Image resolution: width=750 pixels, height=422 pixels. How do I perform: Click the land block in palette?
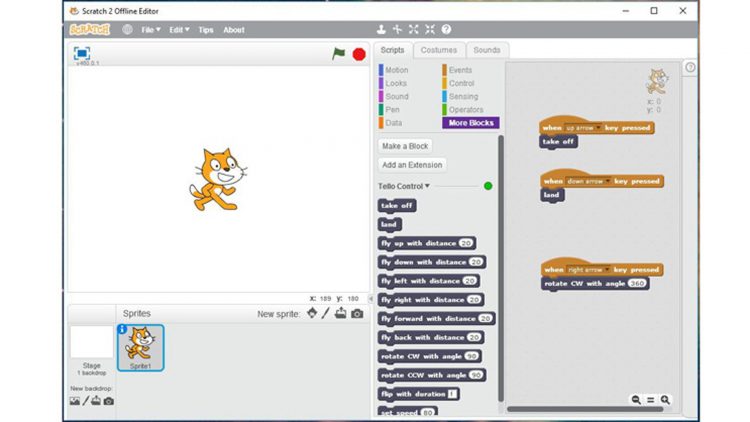pos(389,224)
